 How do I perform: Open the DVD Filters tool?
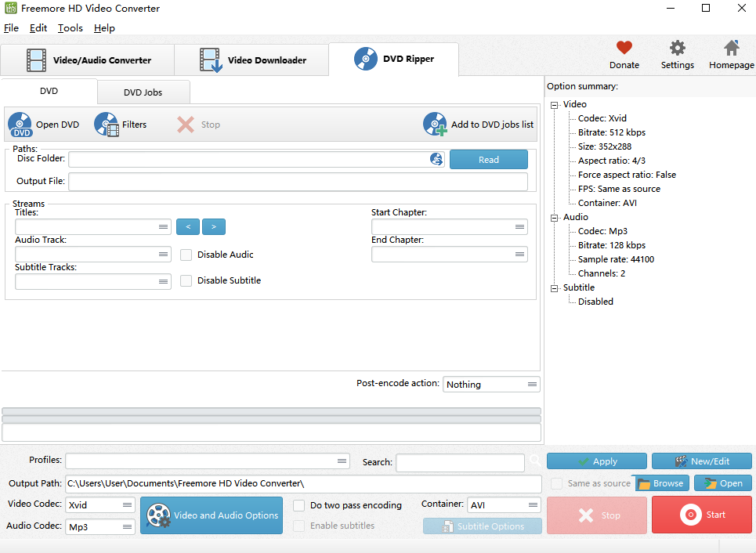[121, 125]
